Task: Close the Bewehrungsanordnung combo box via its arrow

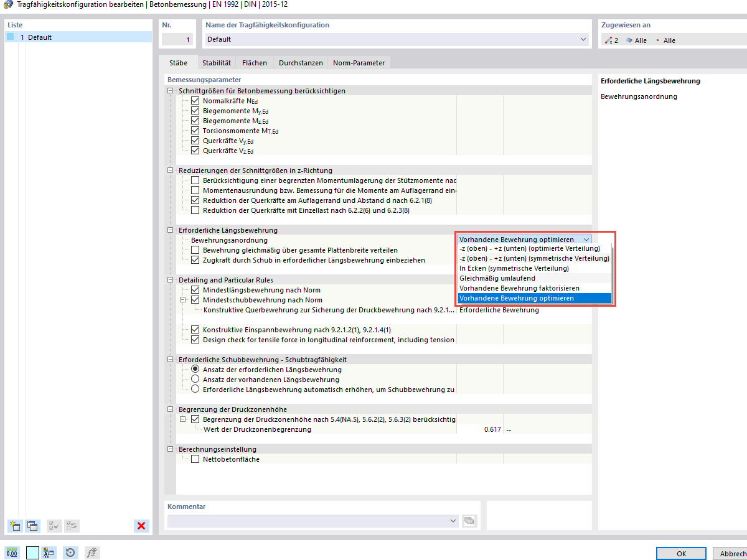Action: [x=586, y=240]
